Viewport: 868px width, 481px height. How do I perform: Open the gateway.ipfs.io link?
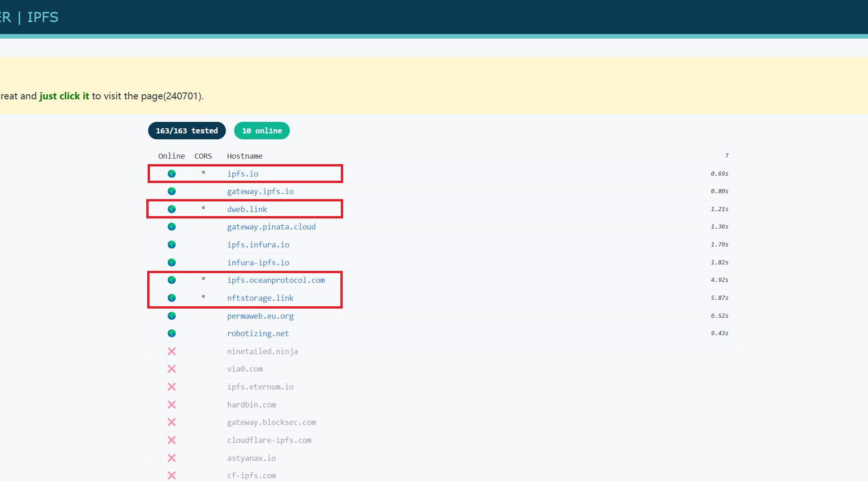260,191
